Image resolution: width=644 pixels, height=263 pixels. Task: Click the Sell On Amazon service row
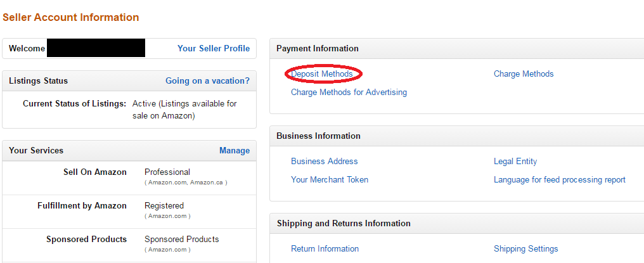pyautogui.click(x=129, y=177)
